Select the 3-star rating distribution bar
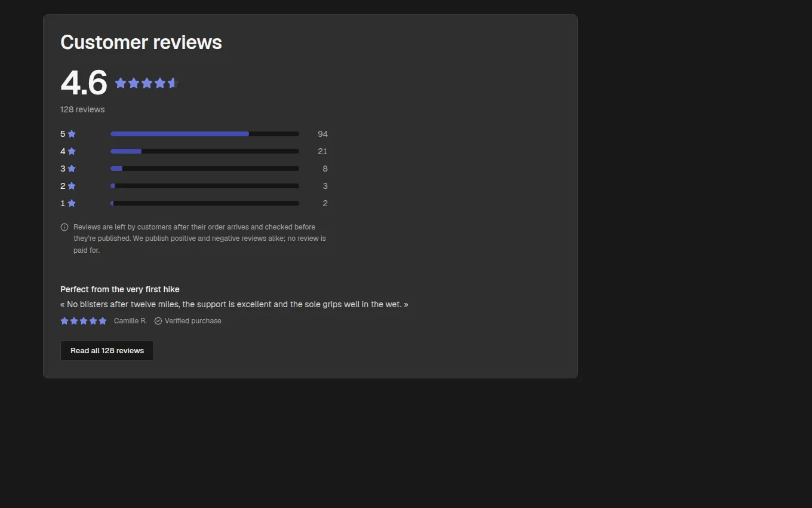 [205, 169]
